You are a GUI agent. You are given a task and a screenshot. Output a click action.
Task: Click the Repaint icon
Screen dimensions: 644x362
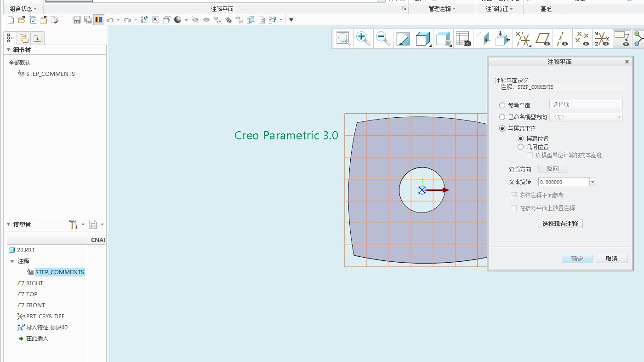click(403, 39)
